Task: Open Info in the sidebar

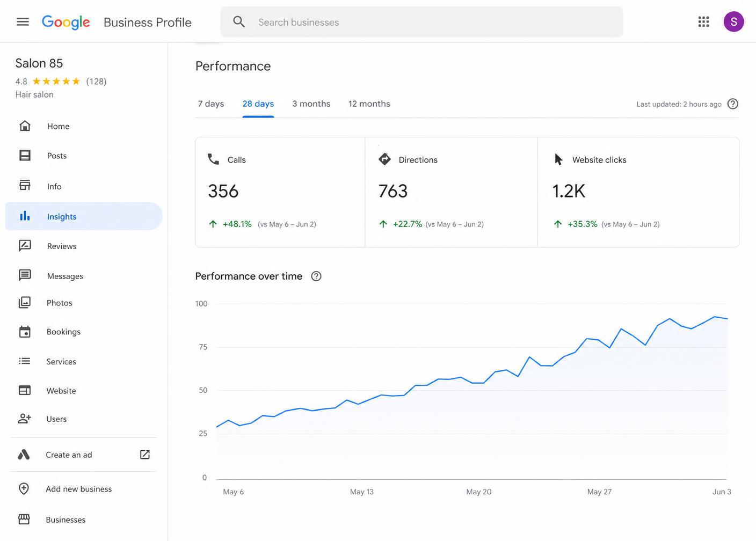Action: 84,186
